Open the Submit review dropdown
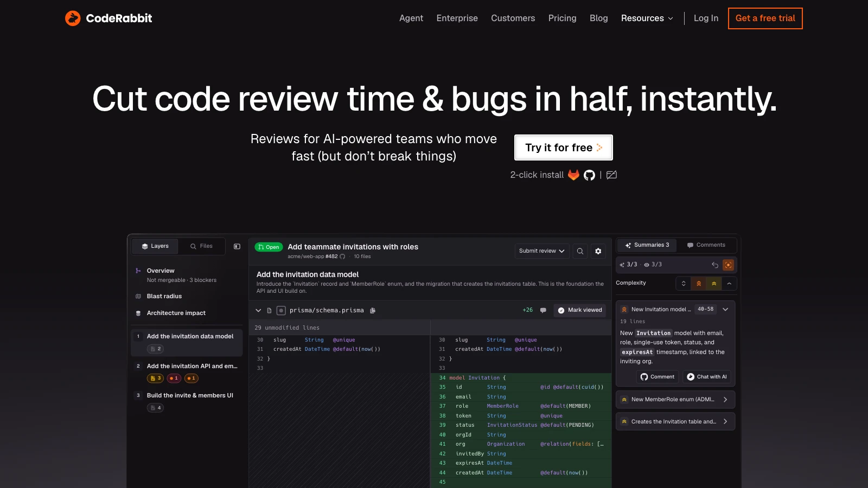The height and width of the screenshot is (488, 868). (x=542, y=251)
